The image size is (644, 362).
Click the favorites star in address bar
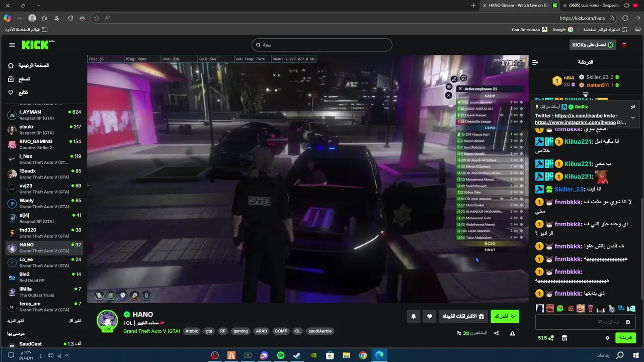(97, 18)
